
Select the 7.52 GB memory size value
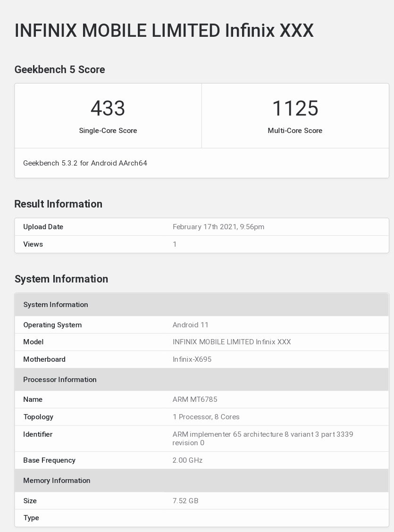pyautogui.click(x=185, y=501)
